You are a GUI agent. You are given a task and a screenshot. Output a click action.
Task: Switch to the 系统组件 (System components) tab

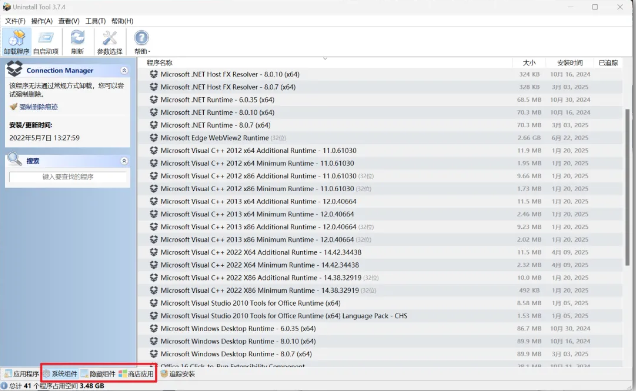tap(60, 374)
